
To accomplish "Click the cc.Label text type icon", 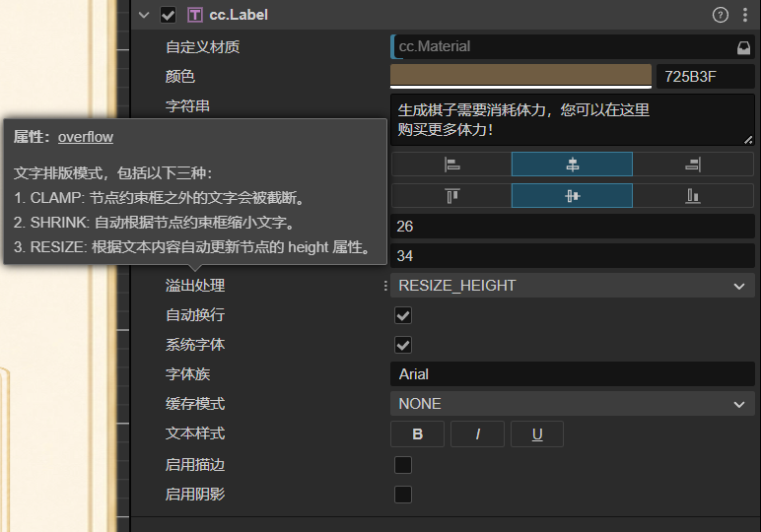I will click(194, 15).
